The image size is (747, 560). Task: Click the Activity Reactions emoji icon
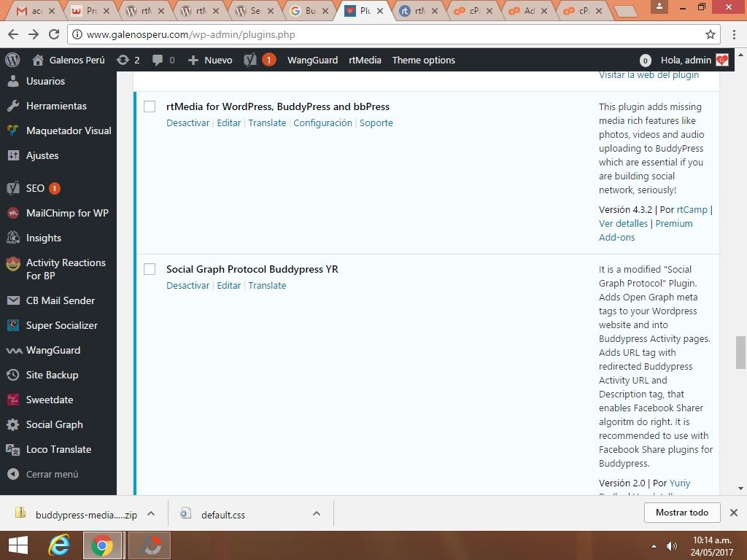[13, 263]
